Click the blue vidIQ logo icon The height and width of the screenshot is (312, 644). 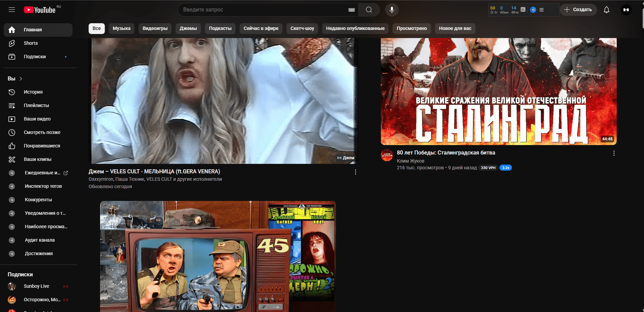tap(533, 10)
